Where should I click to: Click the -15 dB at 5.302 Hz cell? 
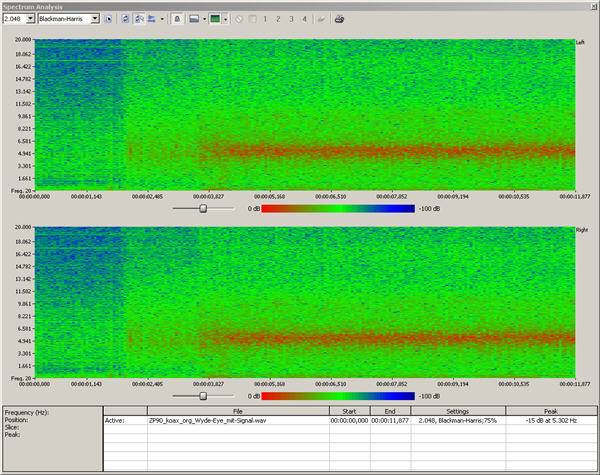(551, 420)
